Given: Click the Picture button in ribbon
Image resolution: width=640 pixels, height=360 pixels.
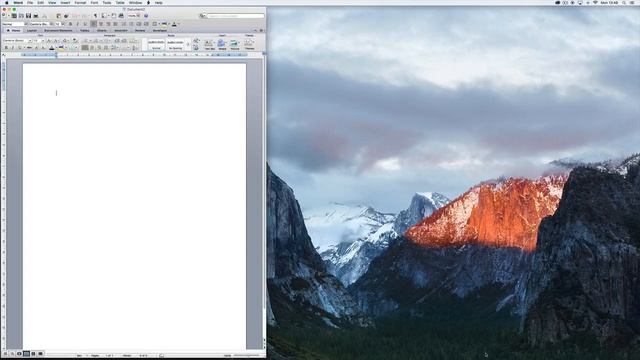Looking at the screenshot, I should point(235,44).
